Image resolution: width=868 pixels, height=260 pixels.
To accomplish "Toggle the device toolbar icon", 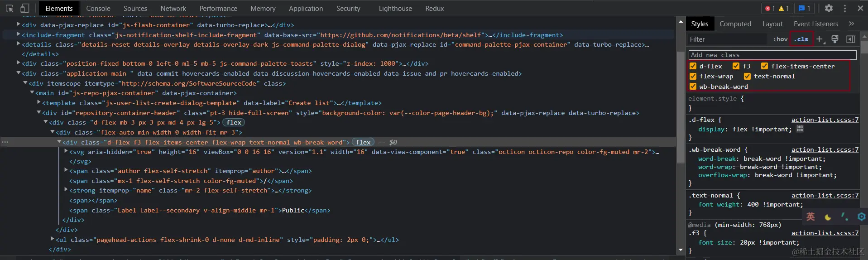I will (x=25, y=8).
